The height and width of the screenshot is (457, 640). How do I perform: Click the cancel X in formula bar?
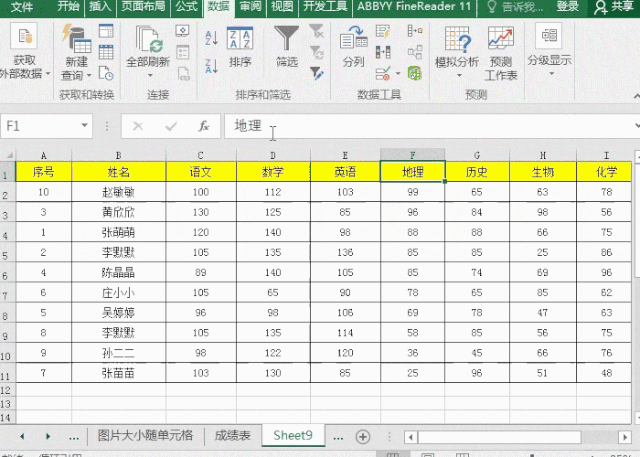pyautogui.click(x=138, y=126)
